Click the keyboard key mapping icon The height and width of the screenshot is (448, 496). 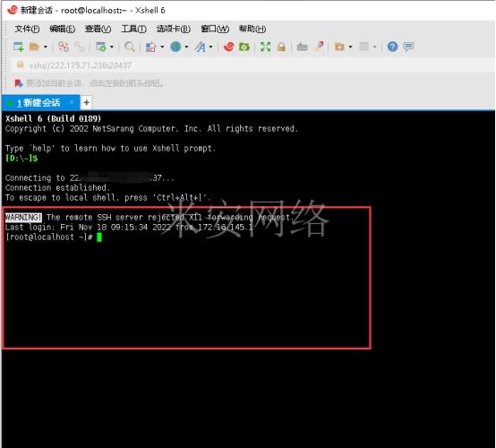click(x=302, y=47)
